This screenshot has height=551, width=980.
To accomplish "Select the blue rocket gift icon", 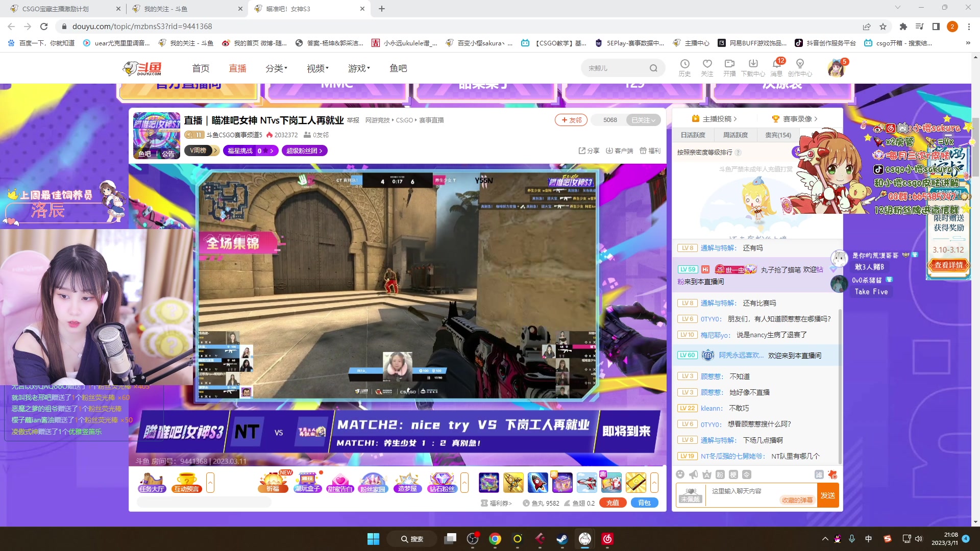I will [x=537, y=483].
